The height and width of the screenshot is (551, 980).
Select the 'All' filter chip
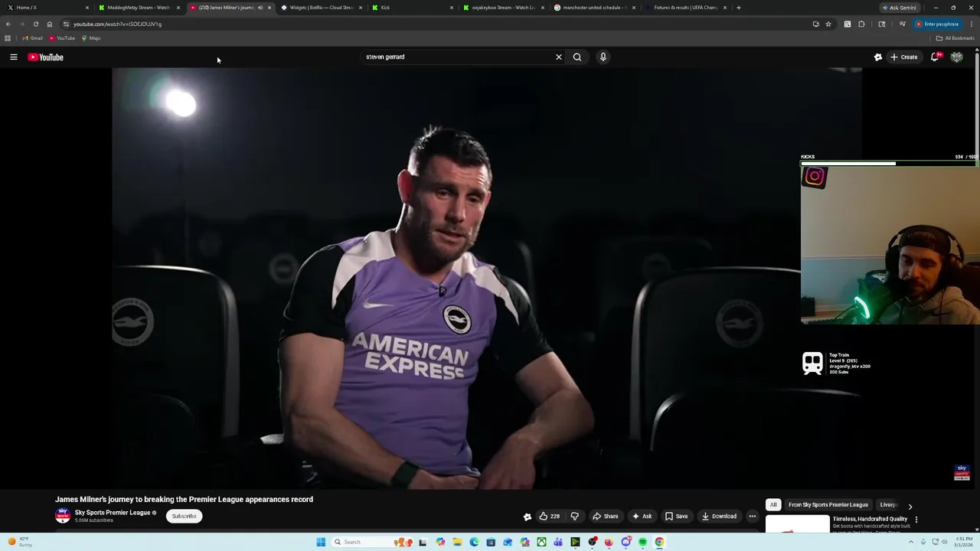pos(773,505)
